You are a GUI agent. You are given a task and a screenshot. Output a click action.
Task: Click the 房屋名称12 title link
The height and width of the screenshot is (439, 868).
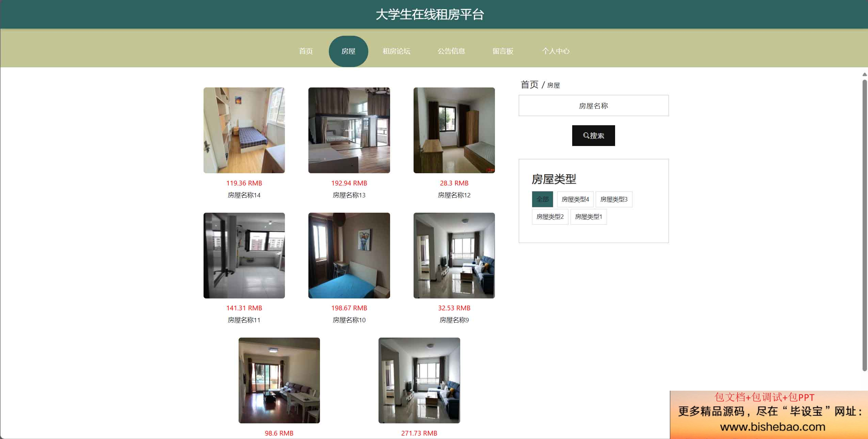coord(454,195)
